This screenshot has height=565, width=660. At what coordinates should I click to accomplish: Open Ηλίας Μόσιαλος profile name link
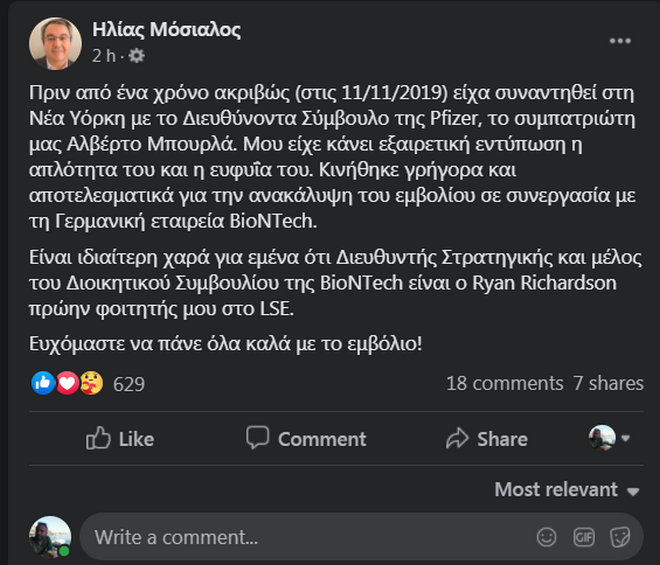click(x=166, y=29)
